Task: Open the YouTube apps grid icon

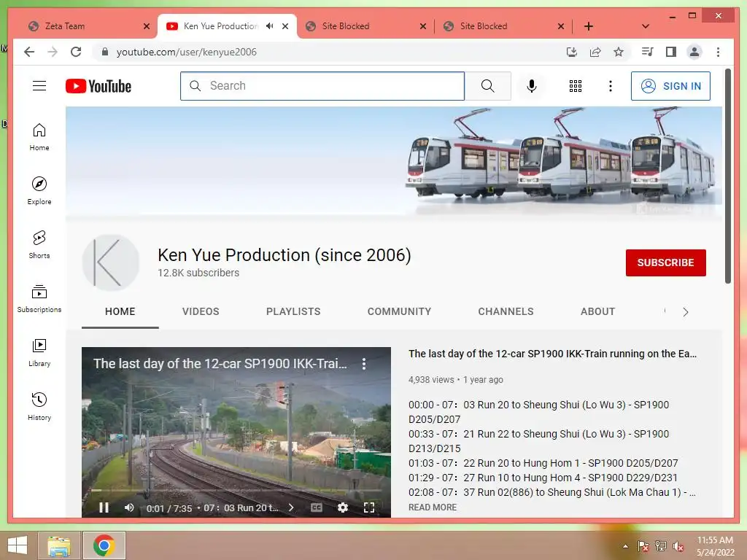Action: point(575,86)
